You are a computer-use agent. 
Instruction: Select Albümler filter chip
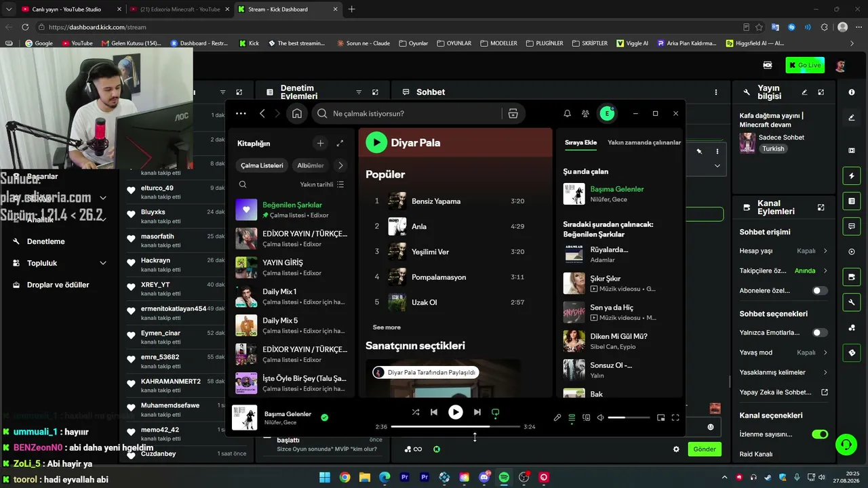point(311,165)
